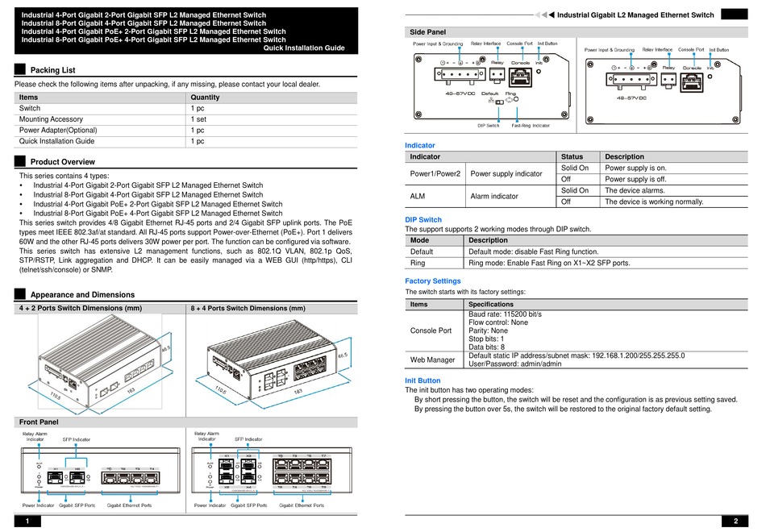766x532 pixels.
Task: Click the '1 set' quantity cell
Action: click(198, 119)
